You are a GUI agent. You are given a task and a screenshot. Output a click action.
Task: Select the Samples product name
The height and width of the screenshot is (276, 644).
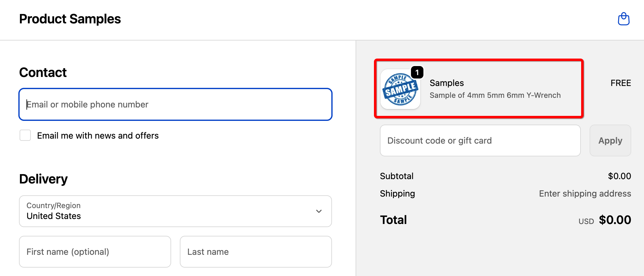447,83
